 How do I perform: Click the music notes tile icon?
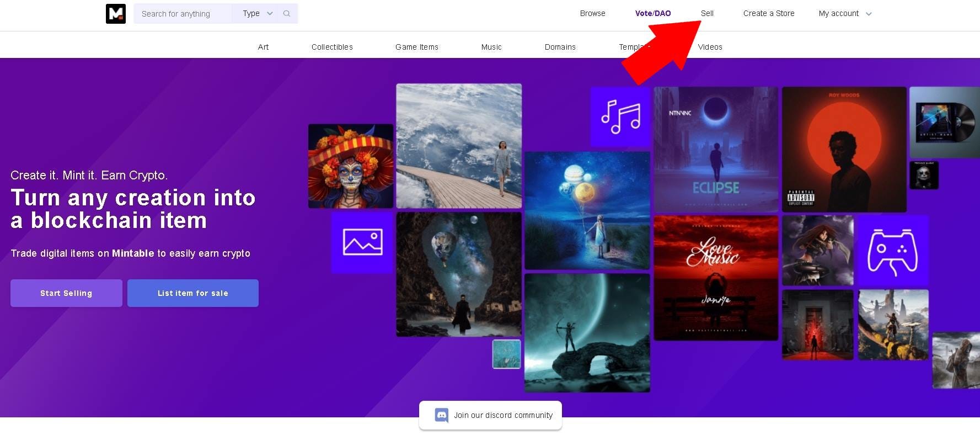click(620, 116)
